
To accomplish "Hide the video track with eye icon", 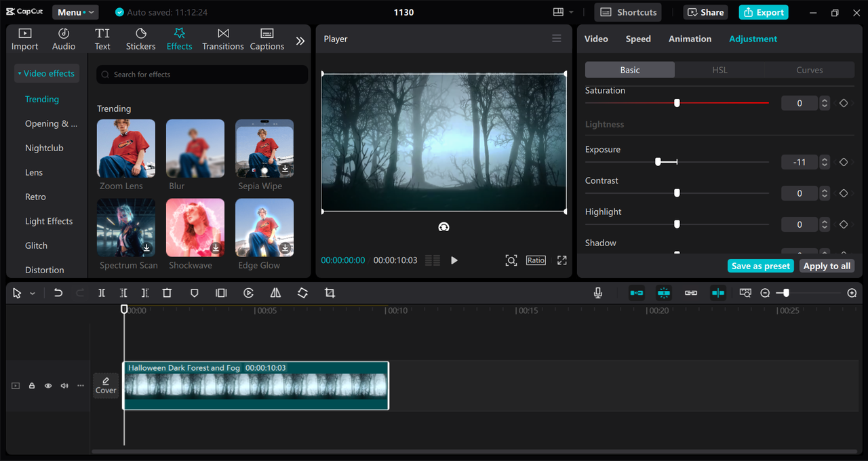I will click(48, 386).
